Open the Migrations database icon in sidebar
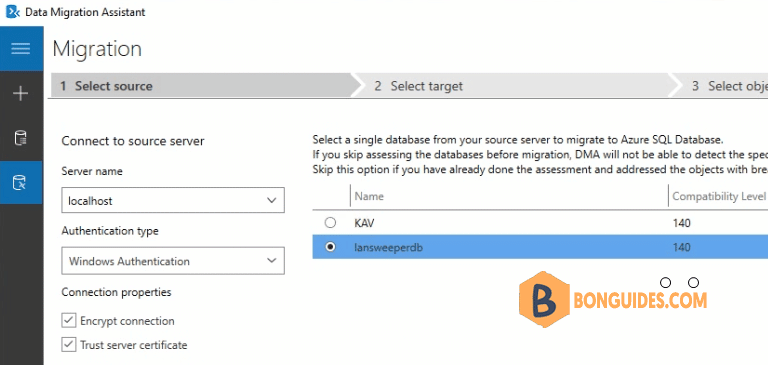Screen dimensions: 768x365 [21, 183]
